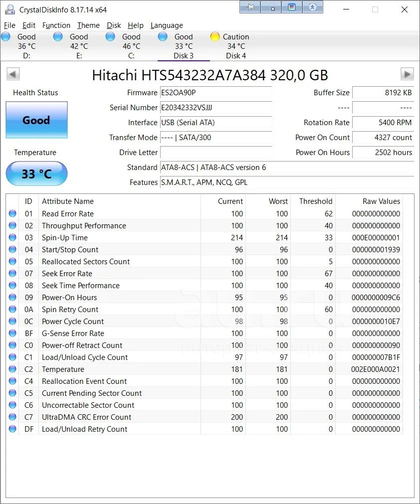Select the Seek Time Performance row name
The image size is (420, 504).
click(81, 285)
